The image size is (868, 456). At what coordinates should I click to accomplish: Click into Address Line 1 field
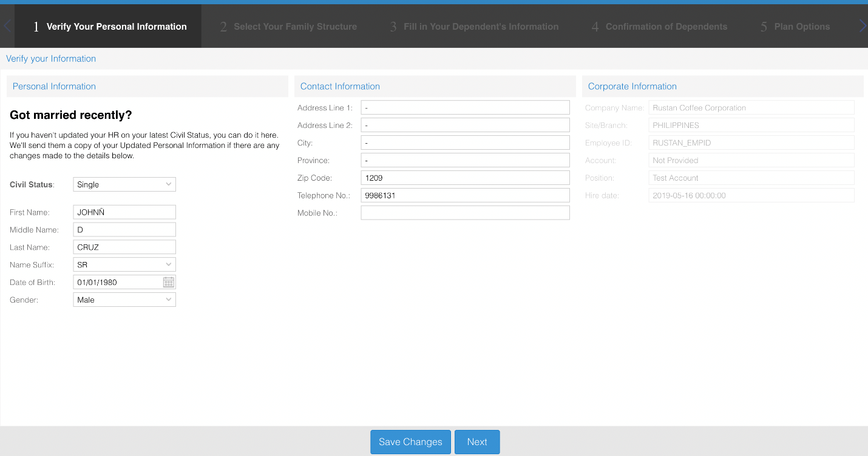(465, 108)
